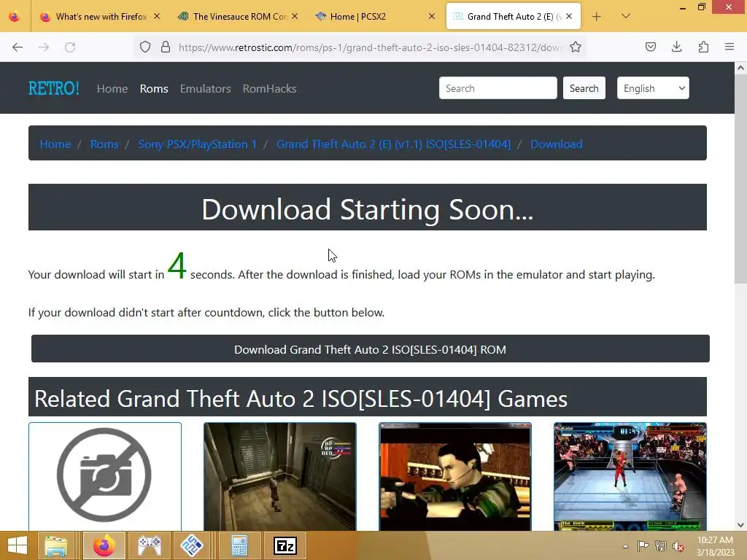This screenshot has width=747, height=560.
Task: Open Sony PSX/PlayStation 1 breadcrumb
Action: [197, 144]
